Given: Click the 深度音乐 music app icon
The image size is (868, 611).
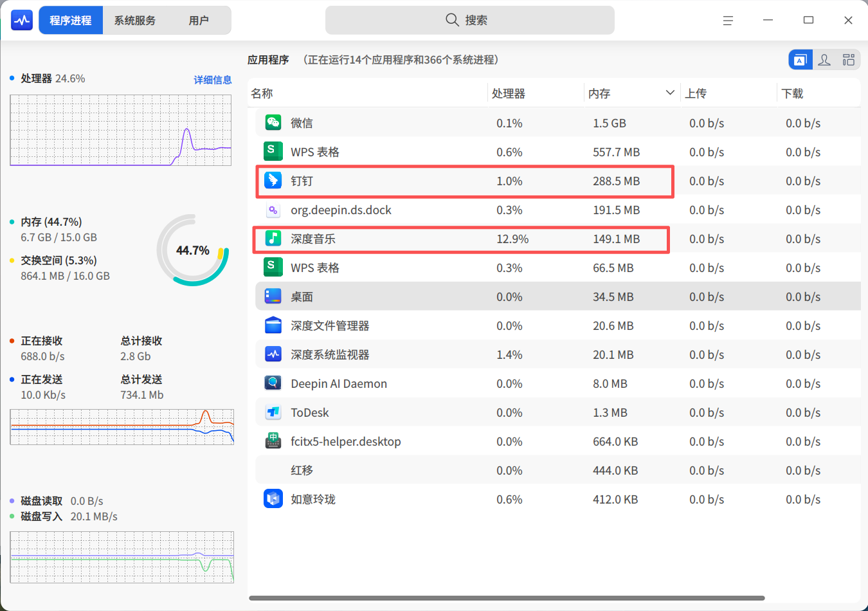Looking at the screenshot, I should (273, 238).
